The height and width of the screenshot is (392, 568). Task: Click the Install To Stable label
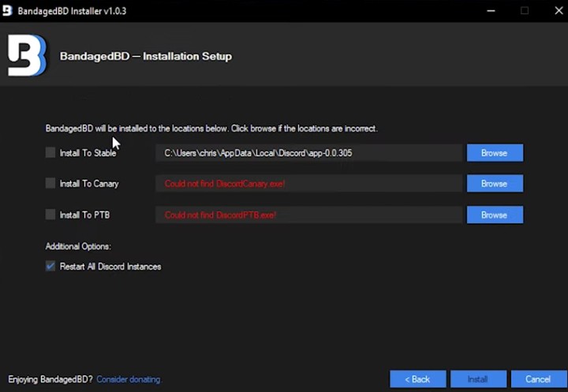coord(88,153)
